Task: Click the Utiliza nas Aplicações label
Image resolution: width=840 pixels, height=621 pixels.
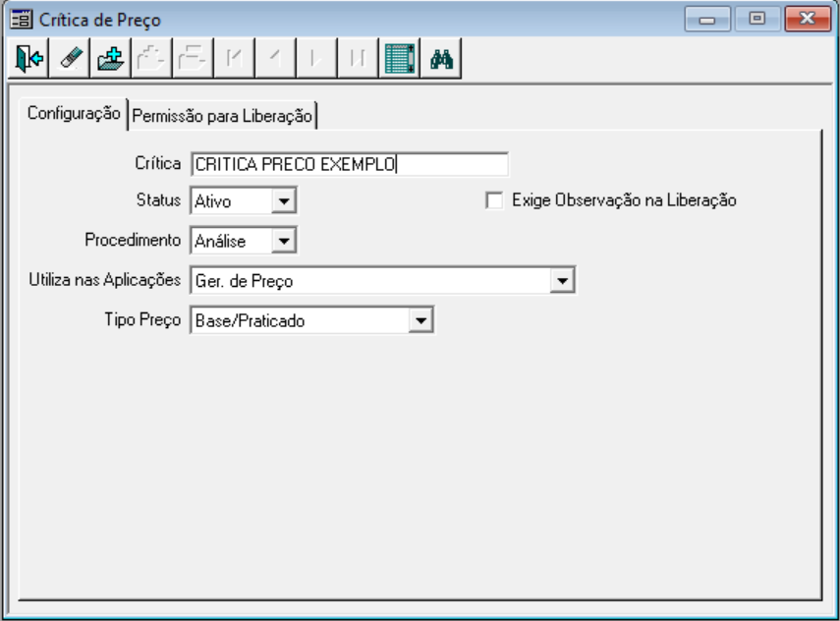Action: click(x=104, y=280)
